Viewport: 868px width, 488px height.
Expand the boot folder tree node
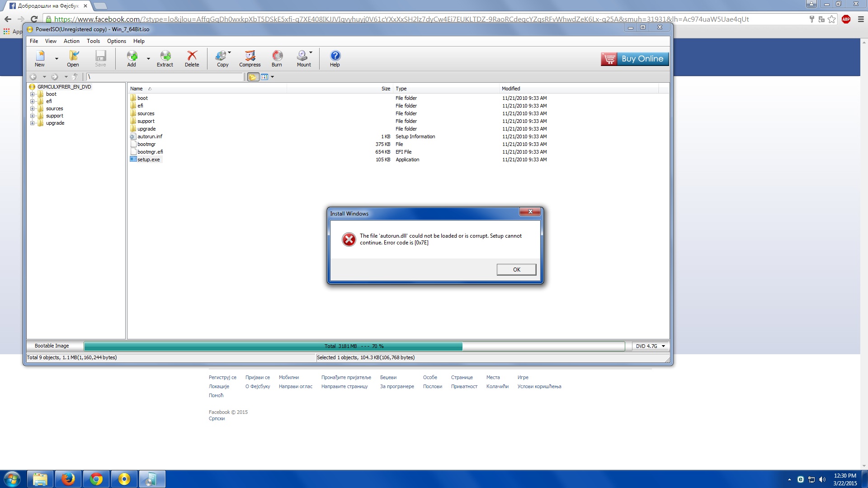[x=33, y=94]
